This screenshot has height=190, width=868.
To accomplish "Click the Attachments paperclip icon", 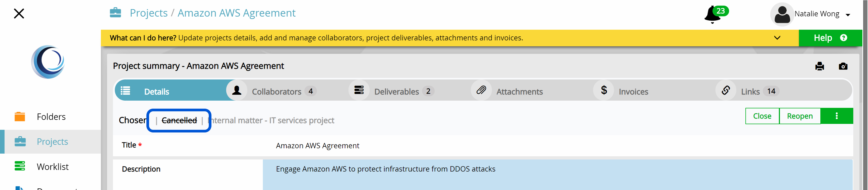I will coord(481,90).
